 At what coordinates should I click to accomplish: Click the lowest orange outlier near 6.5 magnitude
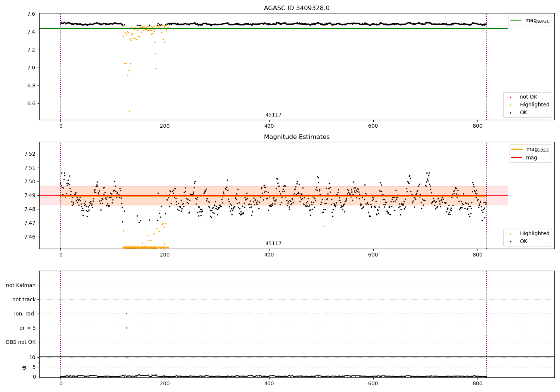[129, 111]
